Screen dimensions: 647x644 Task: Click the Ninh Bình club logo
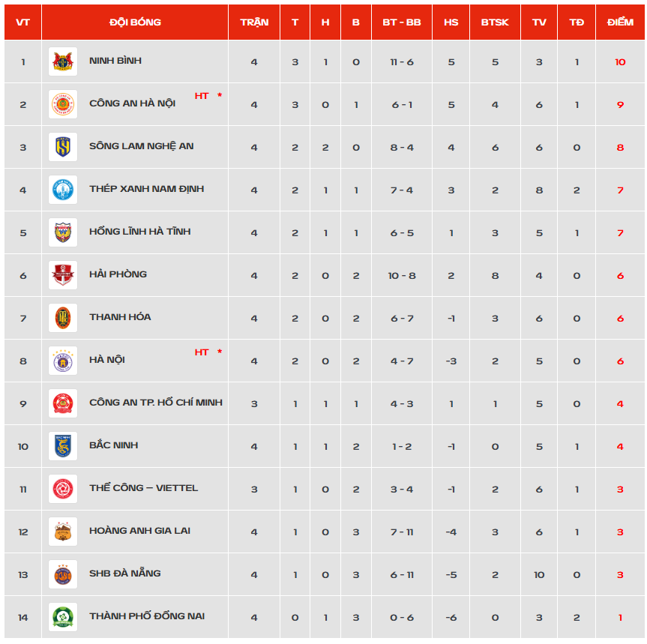click(x=63, y=62)
